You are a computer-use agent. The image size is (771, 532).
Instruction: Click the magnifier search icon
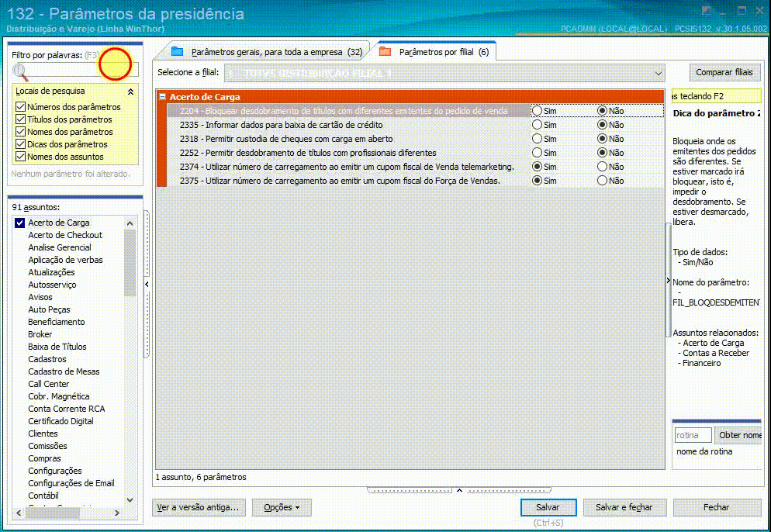pyautogui.click(x=20, y=72)
